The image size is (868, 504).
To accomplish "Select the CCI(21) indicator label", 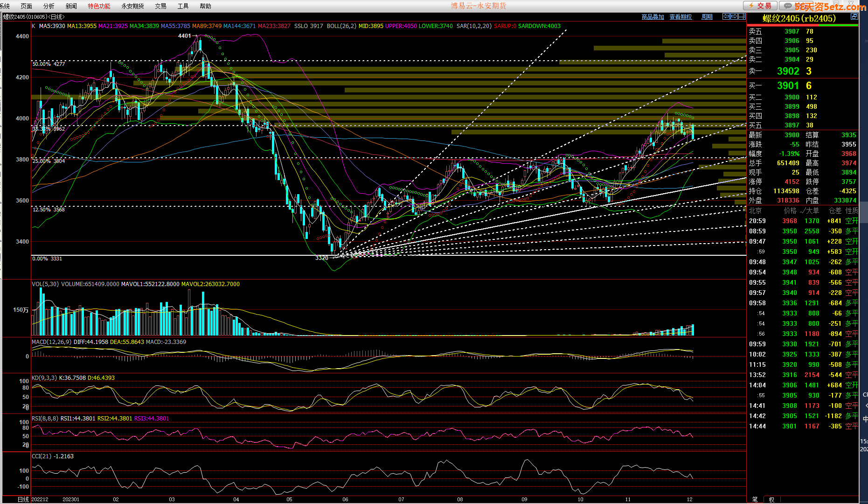I will coord(42,456).
